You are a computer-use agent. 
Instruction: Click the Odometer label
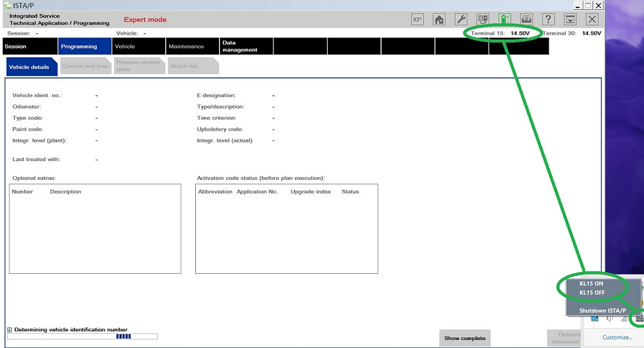point(27,107)
